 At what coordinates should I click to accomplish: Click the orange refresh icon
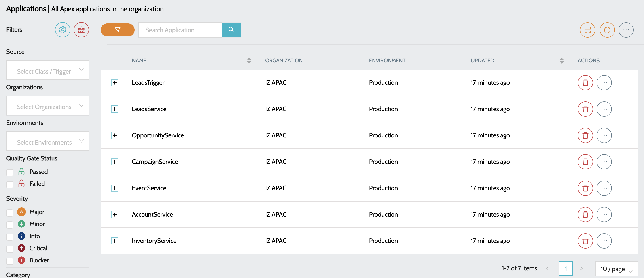607,30
